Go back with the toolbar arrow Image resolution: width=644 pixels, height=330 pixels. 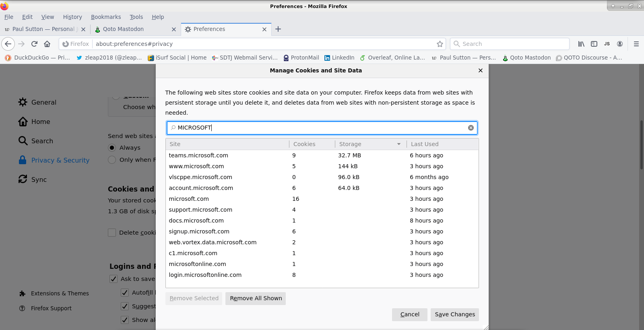[8, 44]
